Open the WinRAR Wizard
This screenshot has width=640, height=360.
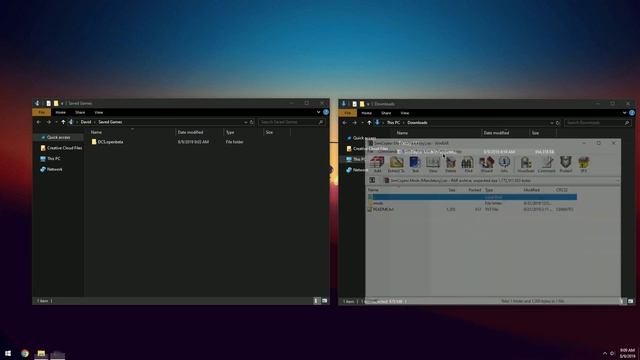[x=487, y=164]
